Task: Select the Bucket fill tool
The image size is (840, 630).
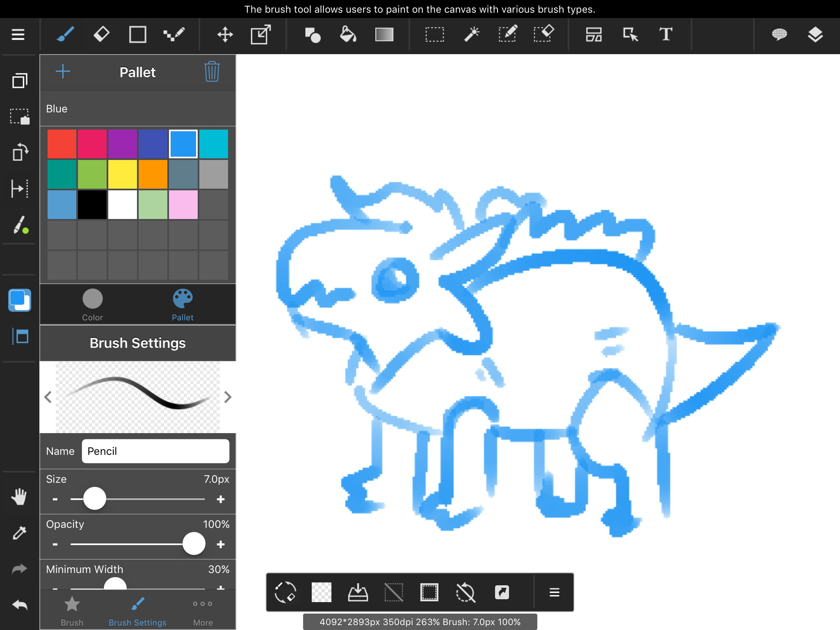Action: point(348,34)
